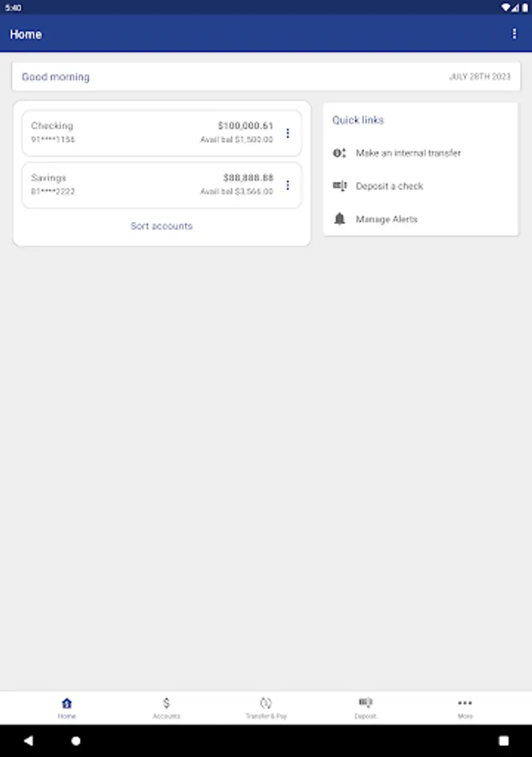Open the Home tab icon

tap(66, 703)
